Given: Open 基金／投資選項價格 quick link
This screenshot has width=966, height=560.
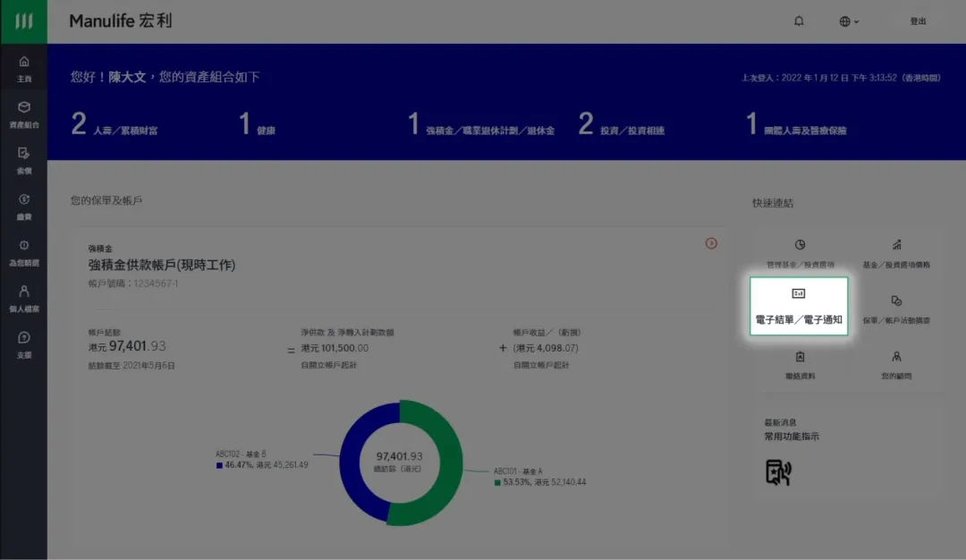Looking at the screenshot, I should (x=895, y=253).
